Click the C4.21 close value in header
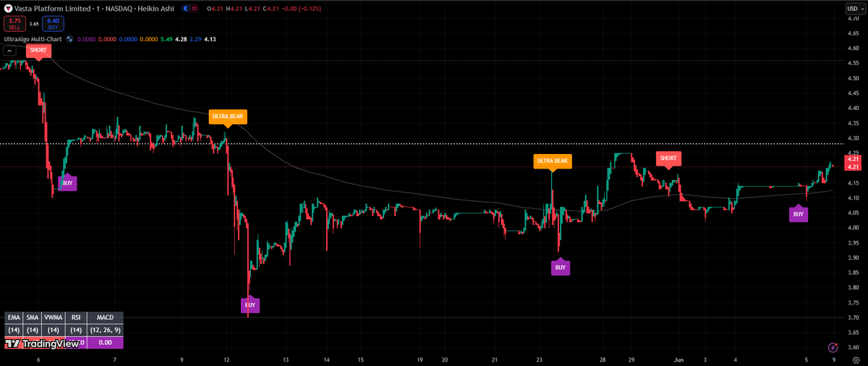This screenshot has height=366, width=868. coord(269,9)
